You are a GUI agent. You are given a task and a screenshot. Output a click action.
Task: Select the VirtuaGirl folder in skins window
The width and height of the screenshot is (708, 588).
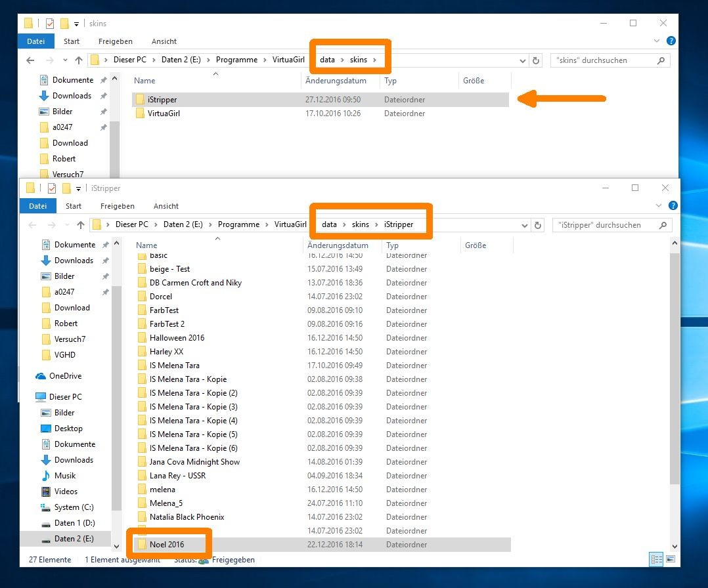click(321, 114)
